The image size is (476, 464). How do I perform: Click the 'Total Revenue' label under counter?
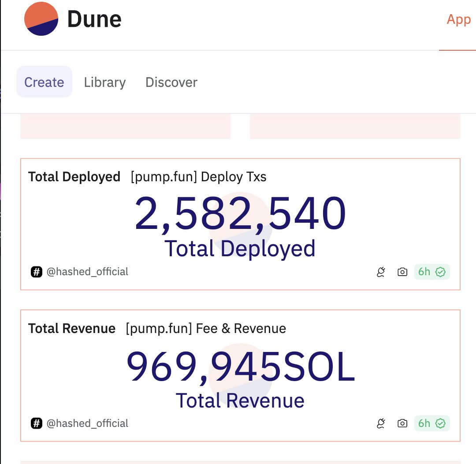(240, 400)
